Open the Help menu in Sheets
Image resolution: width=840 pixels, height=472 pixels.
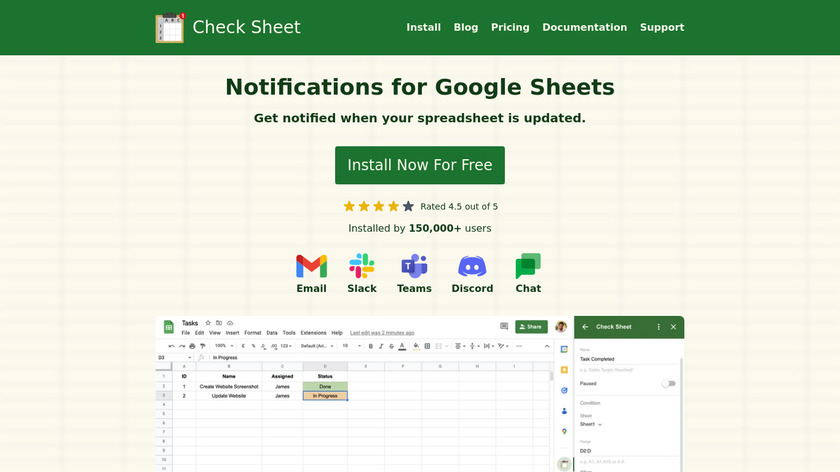click(337, 333)
